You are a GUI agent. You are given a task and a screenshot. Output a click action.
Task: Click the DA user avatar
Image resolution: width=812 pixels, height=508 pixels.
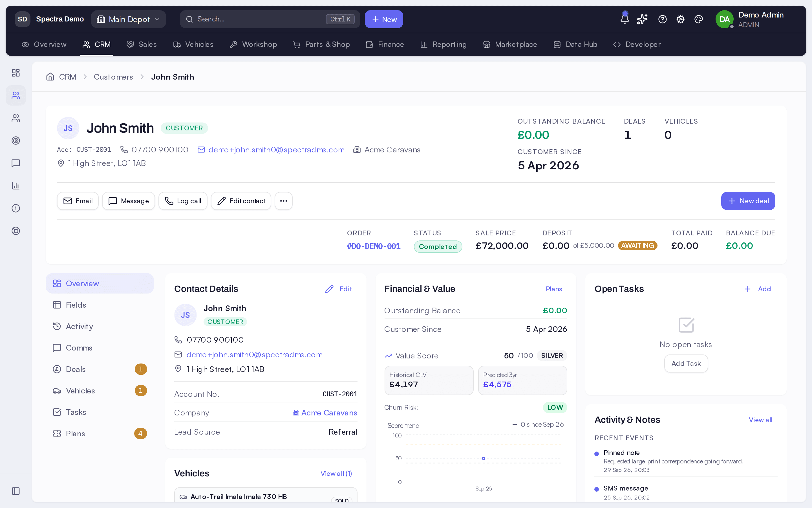pyautogui.click(x=724, y=19)
